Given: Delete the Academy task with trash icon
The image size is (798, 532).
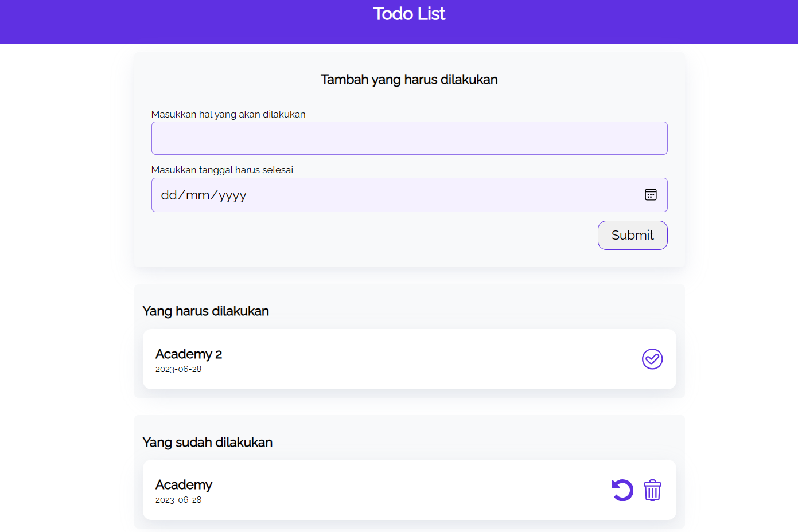Looking at the screenshot, I should 652,490.
